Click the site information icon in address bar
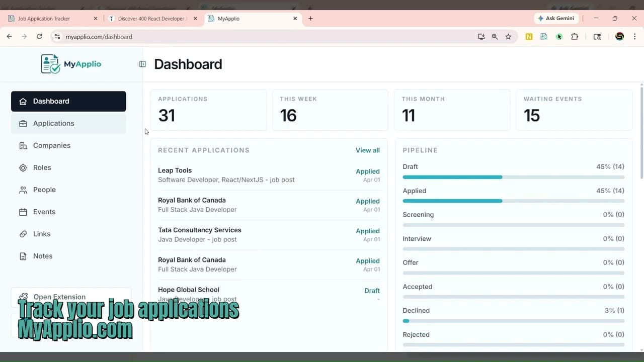 57,37
